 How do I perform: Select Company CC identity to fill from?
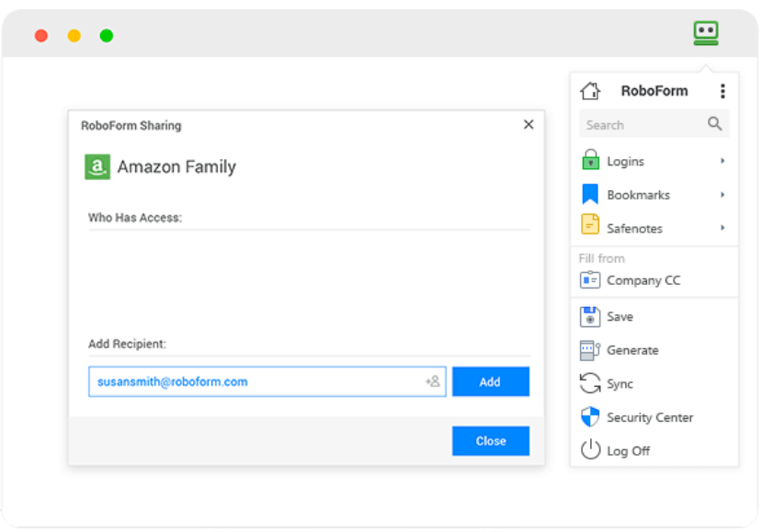pyautogui.click(x=643, y=280)
